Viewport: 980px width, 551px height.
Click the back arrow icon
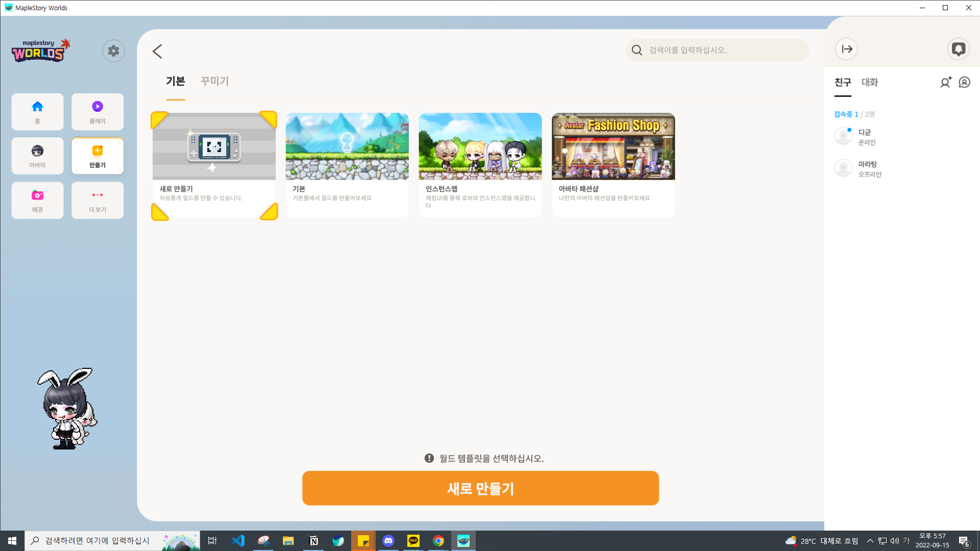point(157,51)
